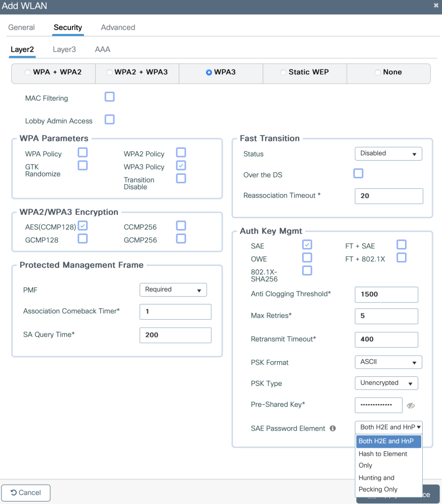Check the GCMP256 encryption option

point(181,239)
